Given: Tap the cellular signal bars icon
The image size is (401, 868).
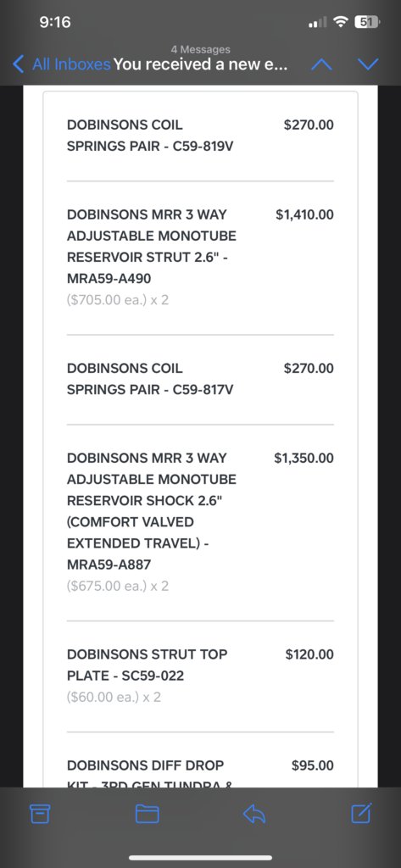Looking at the screenshot, I should pos(317,23).
